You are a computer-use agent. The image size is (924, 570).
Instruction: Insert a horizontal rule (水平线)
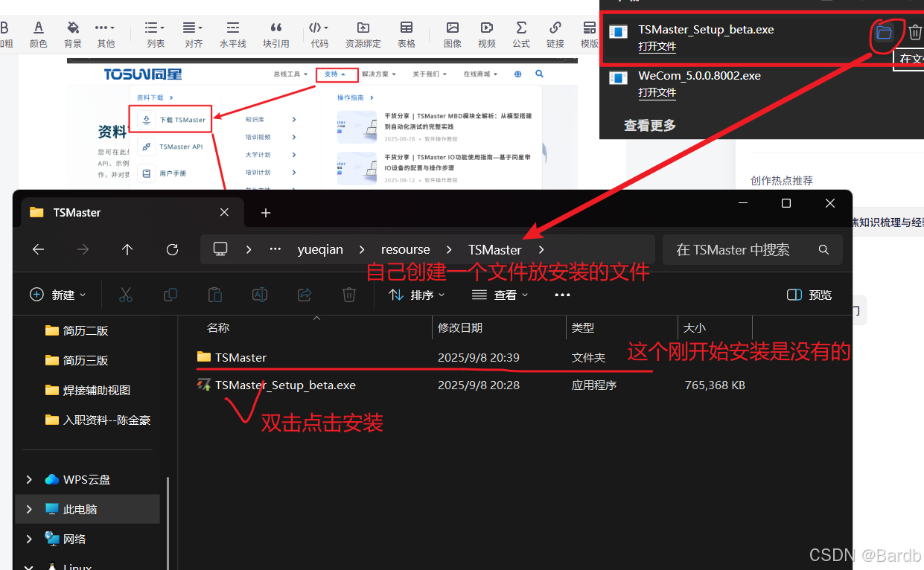(233, 34)
